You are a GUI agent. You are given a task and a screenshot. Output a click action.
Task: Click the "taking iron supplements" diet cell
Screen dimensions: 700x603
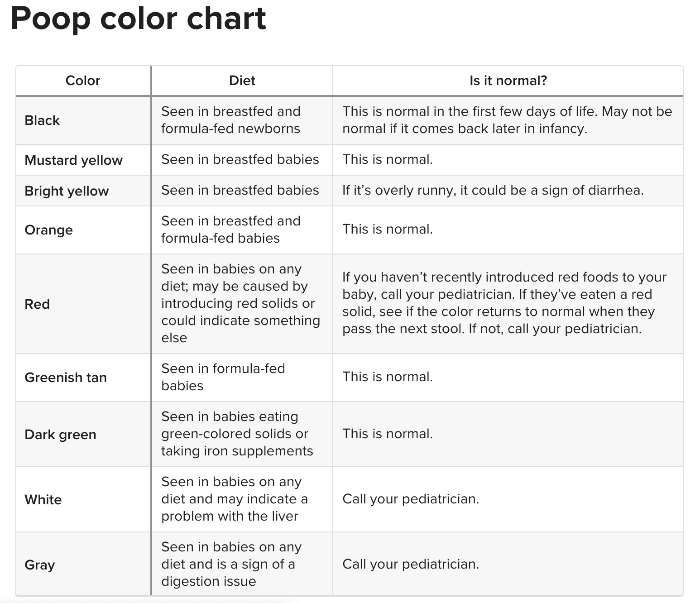[x=237, y=434]
